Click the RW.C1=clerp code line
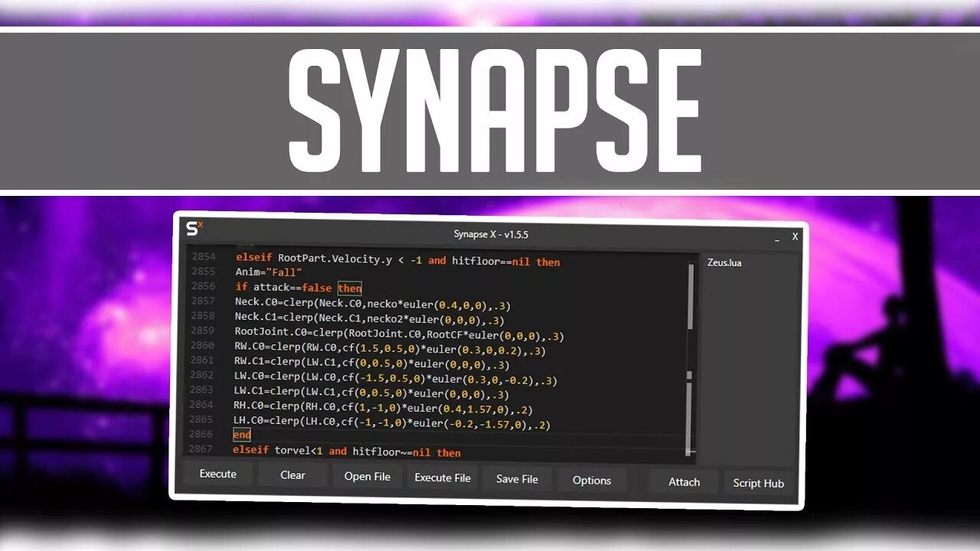The height and width of the screenshot is (551, 980). pyautogui.click(x=372, y=364)
